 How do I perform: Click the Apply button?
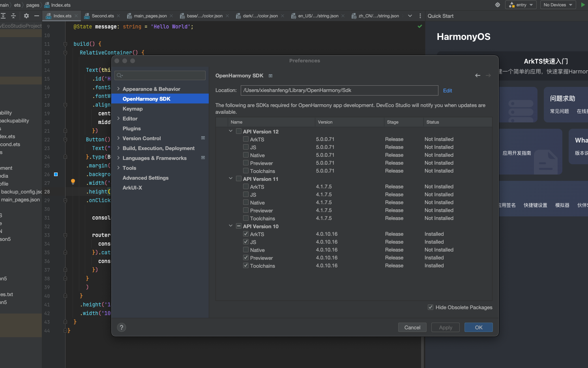(x=446, y=327)
